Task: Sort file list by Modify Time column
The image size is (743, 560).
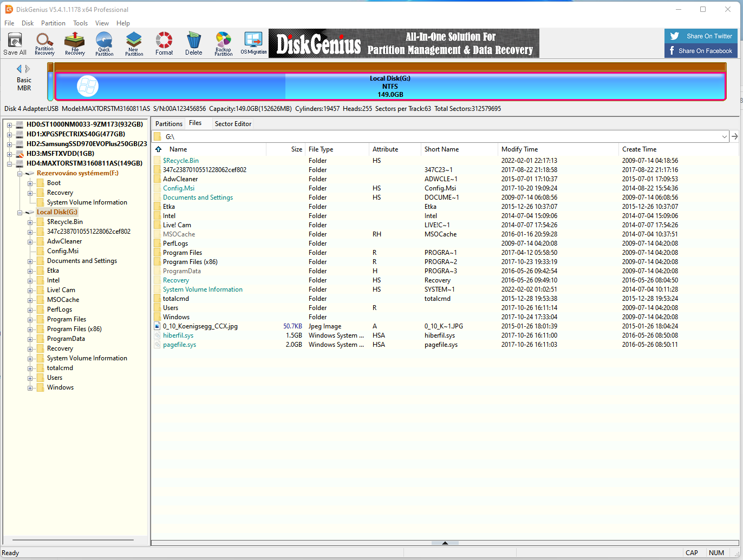Action: click(x=519, y=149)
